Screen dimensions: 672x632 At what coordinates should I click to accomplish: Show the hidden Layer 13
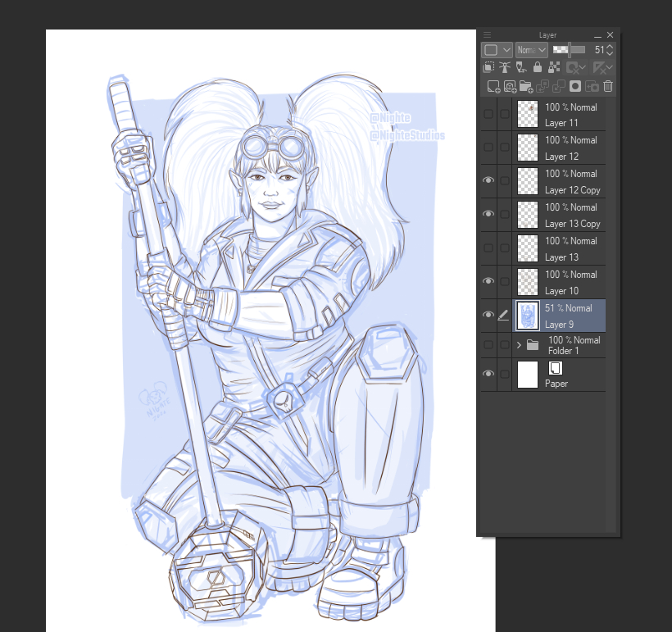click(488, 248)
